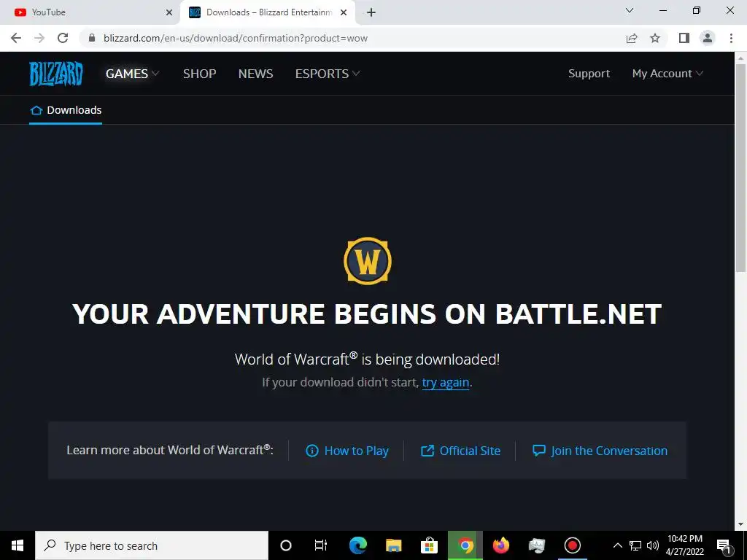The width and height of the screenshot is (747, 560).
Task: Go back with the browser back arrow
Action: click(16, 38)
